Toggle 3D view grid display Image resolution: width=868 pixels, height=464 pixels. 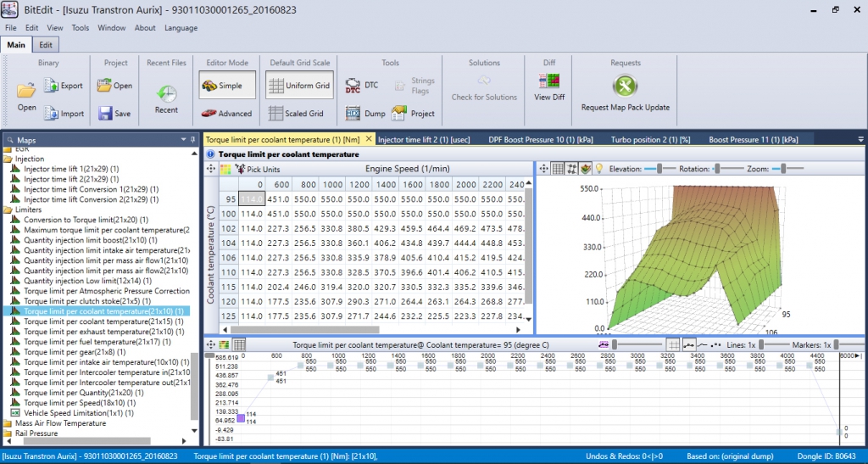tap(558, 168)
